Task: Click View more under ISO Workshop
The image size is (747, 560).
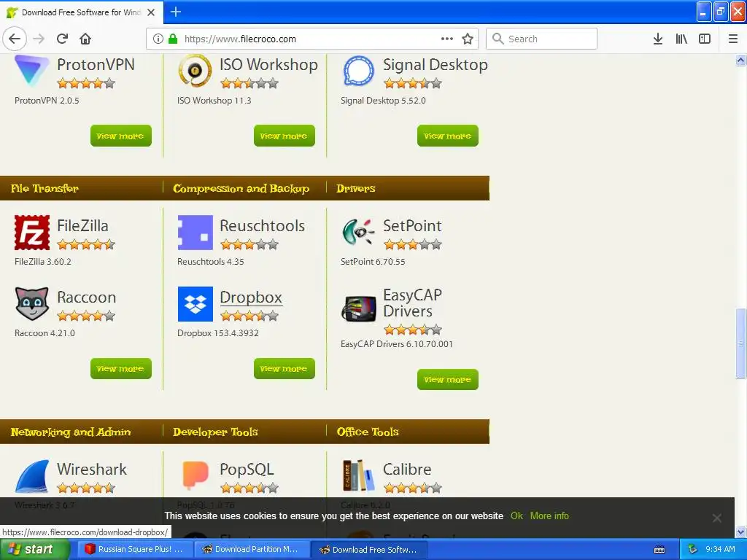Action: [x=285, y=136]
